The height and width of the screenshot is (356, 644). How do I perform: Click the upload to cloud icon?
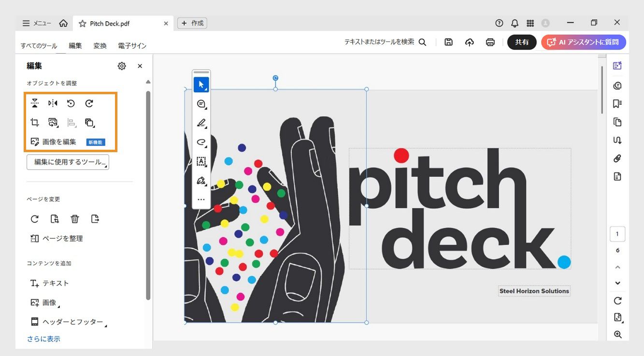(x=470, y=43)
